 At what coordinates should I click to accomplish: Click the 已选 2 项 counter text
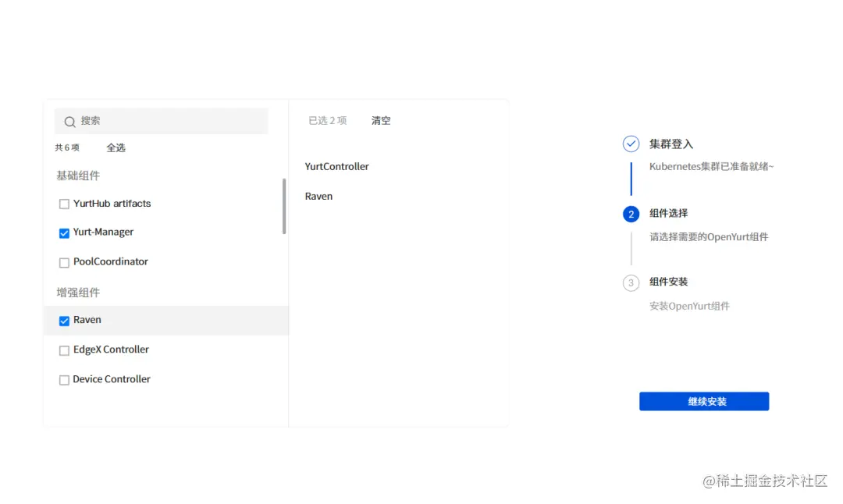[x=327, y=121]
